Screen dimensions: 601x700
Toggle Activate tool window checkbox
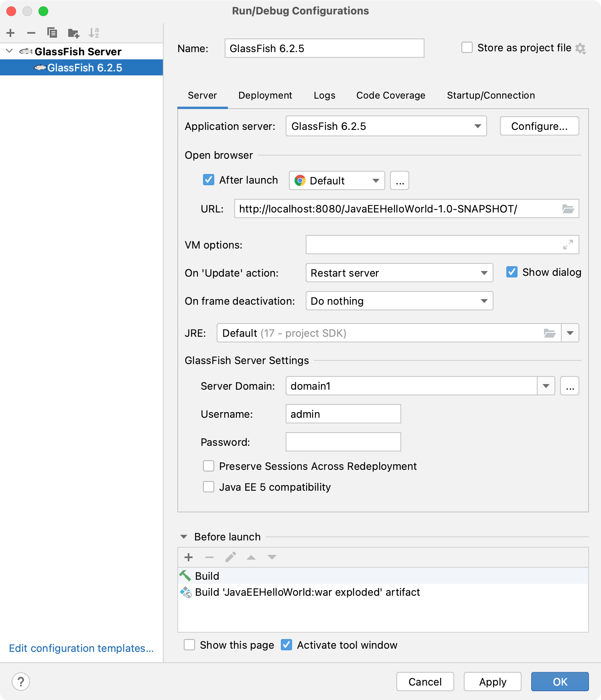[x=286, y=645]
